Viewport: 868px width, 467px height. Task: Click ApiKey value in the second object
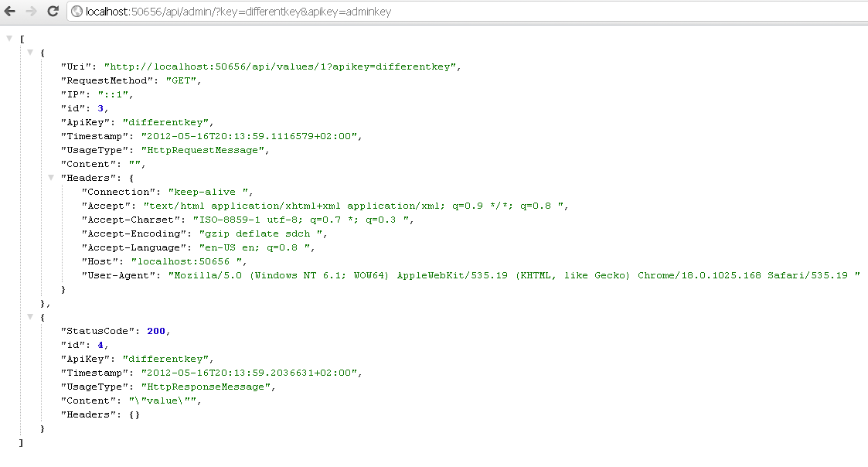(x=166, y=359)
